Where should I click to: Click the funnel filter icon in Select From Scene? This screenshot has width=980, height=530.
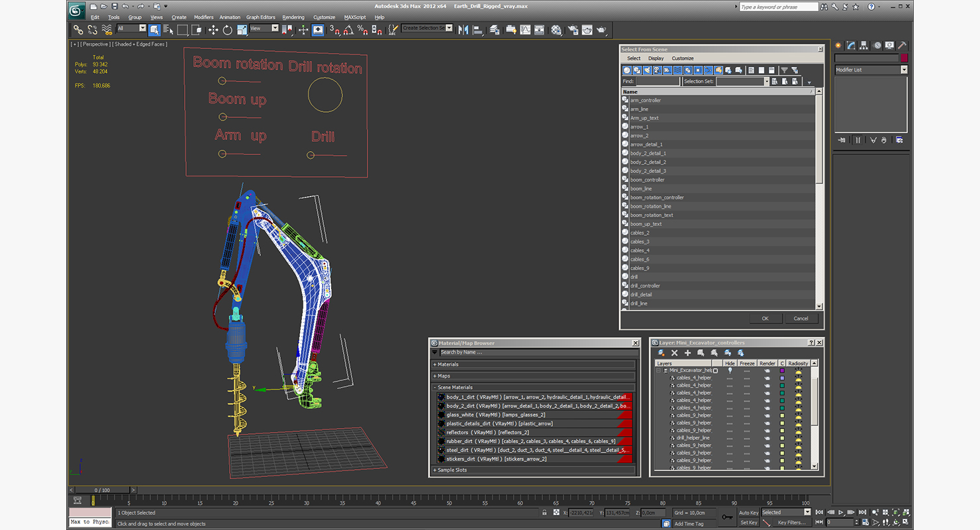tap(784, 70)
